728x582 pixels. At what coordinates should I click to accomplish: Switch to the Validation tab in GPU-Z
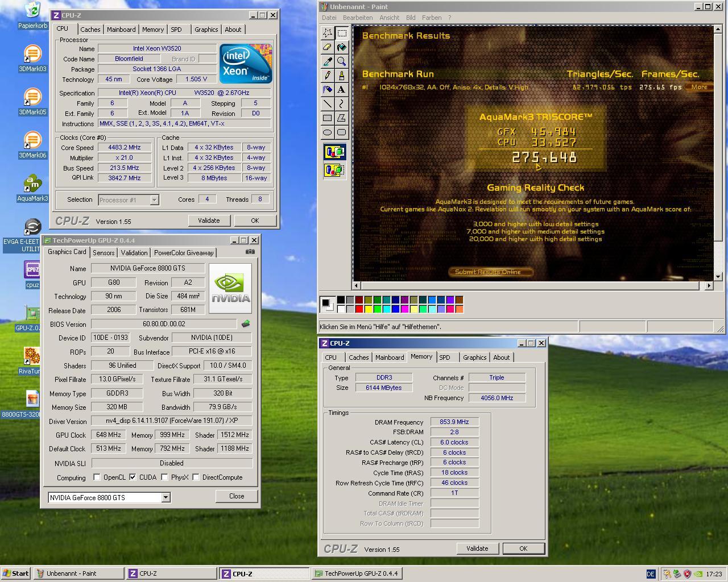(x=134, y=253)
